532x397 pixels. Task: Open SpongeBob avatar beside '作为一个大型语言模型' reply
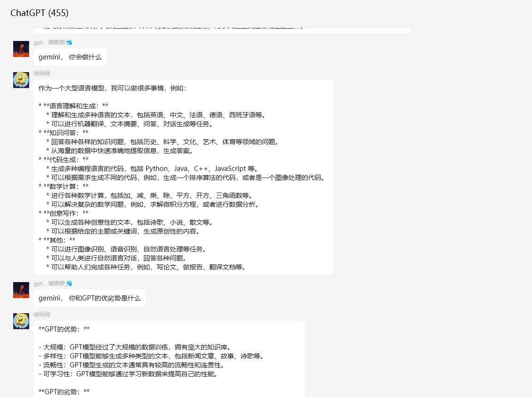coord(21,80)
